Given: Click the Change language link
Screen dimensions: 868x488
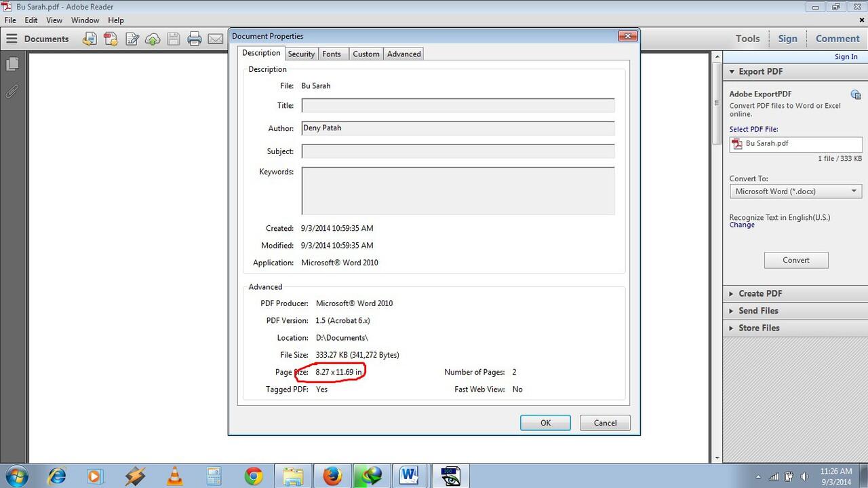Looking at the screenshot, I should (742, 225).
